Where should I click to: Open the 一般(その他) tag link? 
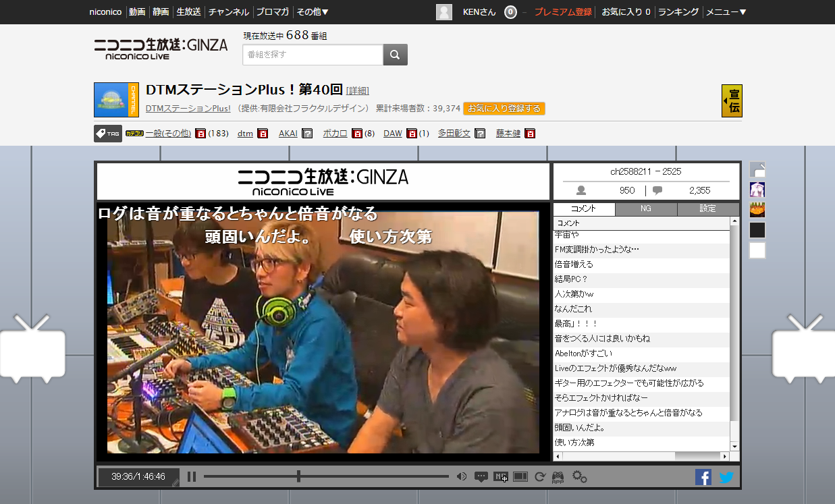coord(168,134)
